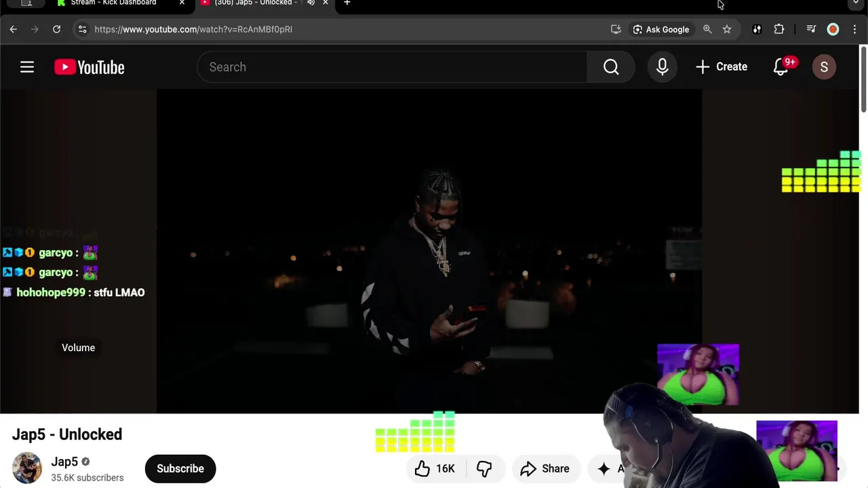The image size is (868, 488).
Task: Open a new browser tab
Action: pos(347,3)
